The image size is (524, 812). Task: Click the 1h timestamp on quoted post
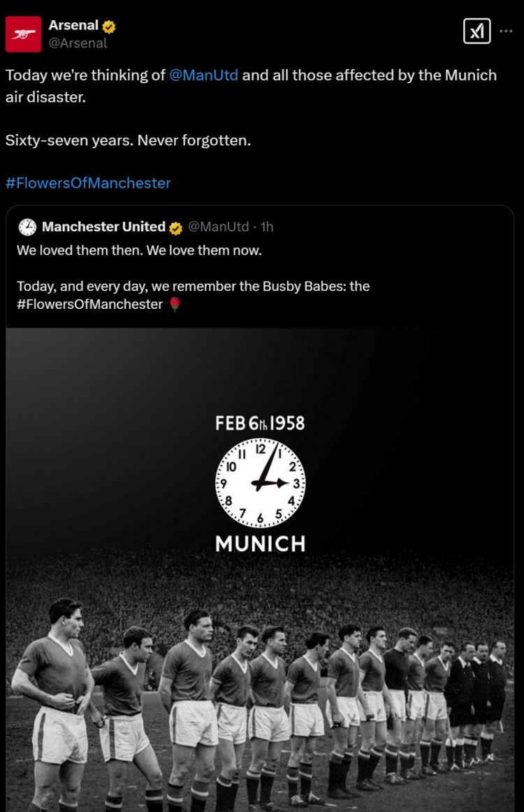pos(267,226)
